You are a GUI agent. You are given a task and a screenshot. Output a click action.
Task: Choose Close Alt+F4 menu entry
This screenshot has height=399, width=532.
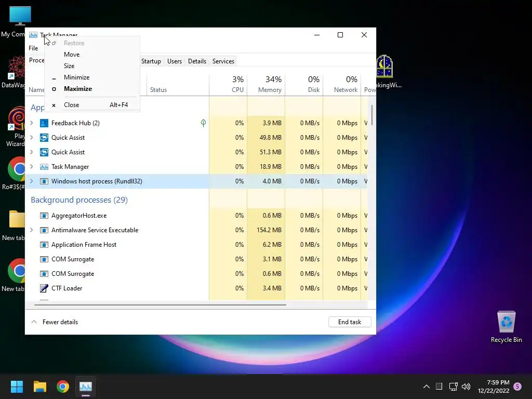(92, 105)
